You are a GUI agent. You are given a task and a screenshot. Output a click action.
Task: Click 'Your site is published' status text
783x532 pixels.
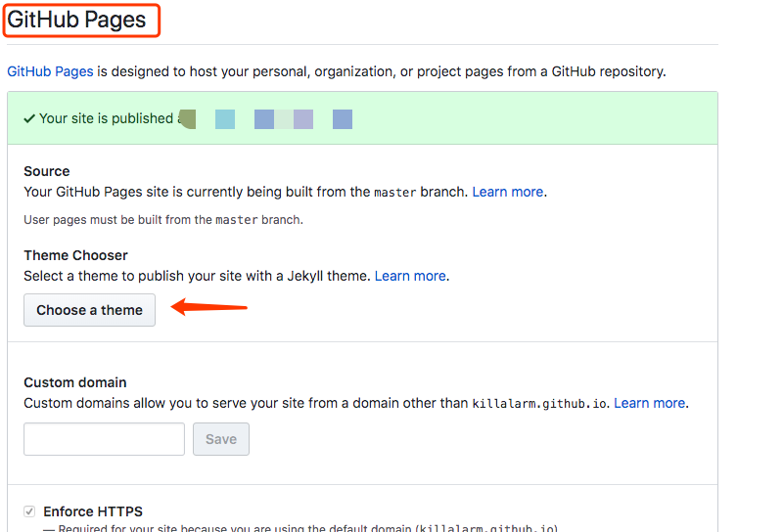click(x=106, y=118)
